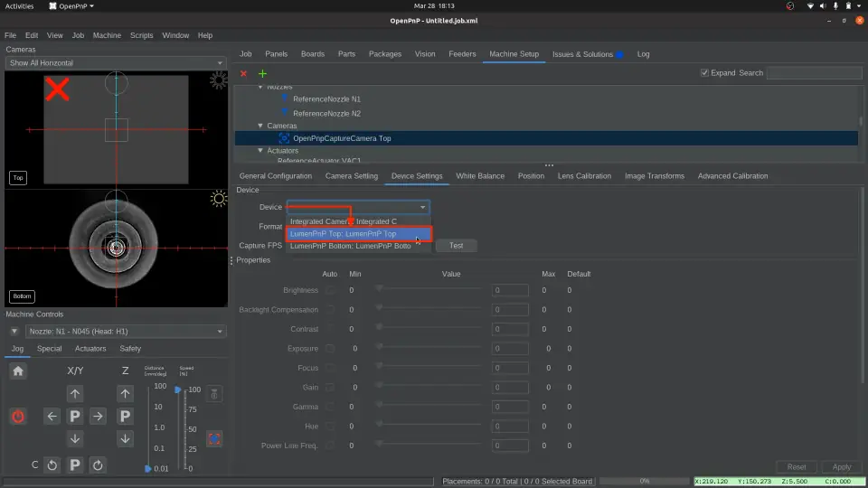Rotate C axis clockwise

point(98,465)
